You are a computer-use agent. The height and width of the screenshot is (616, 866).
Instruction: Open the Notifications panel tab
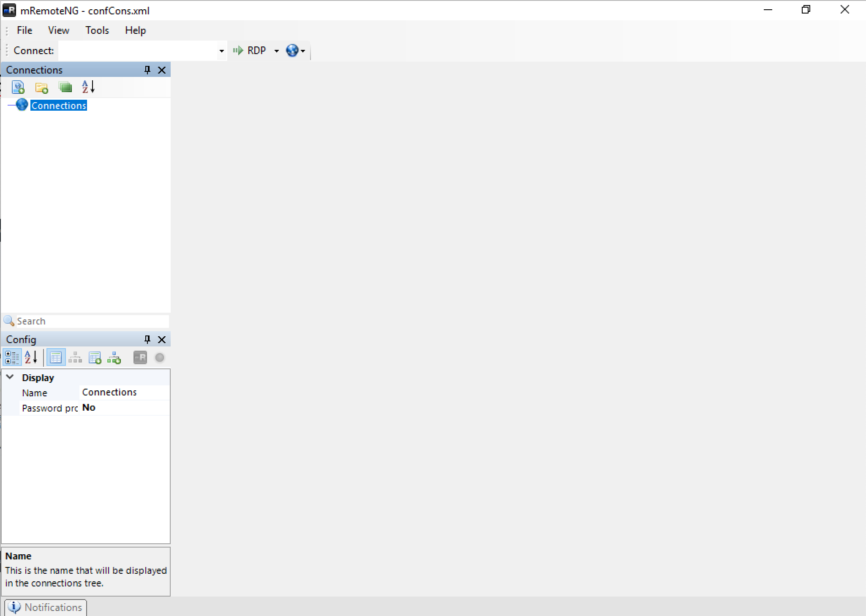click(46, 607)
